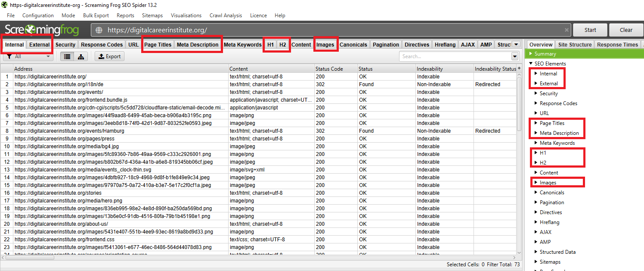
Task: Open the Overview tab
Action: (x=541, y=44)
